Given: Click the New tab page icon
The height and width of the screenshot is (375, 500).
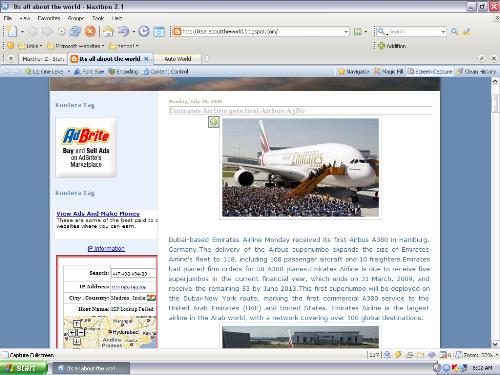Looking at the screenshot, I should click(x=12, y=31).
